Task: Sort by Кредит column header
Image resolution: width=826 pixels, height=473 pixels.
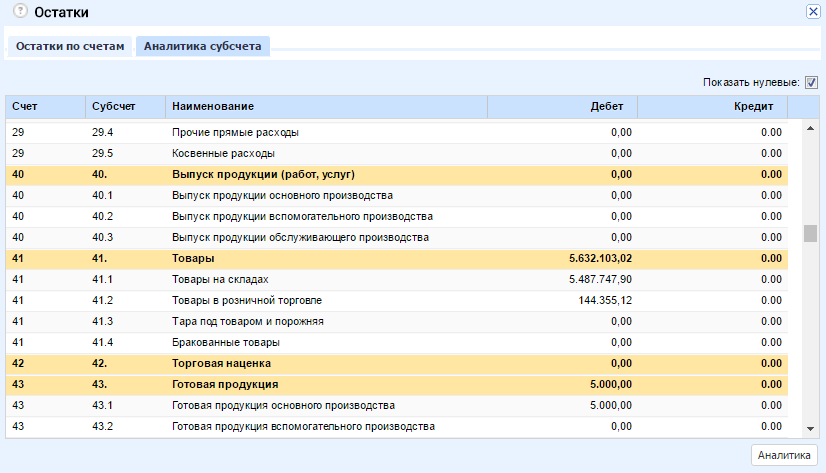Action: 713,106
